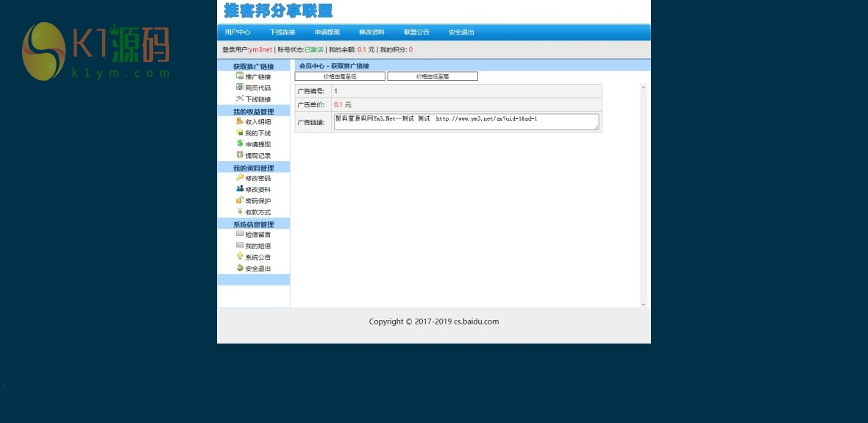Click the coins icon beside 收入明细
This screenshot has width=868, height=423.
(x=240, y=121)
